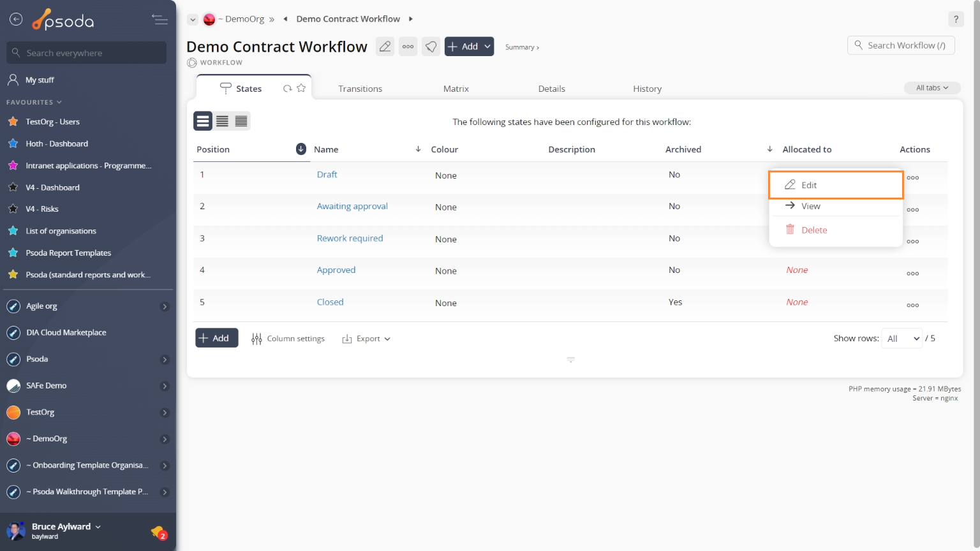Viewport: 980px width, 551px height.
Task: Open the actions menu for the Rework required row
Action: point(913,242)
